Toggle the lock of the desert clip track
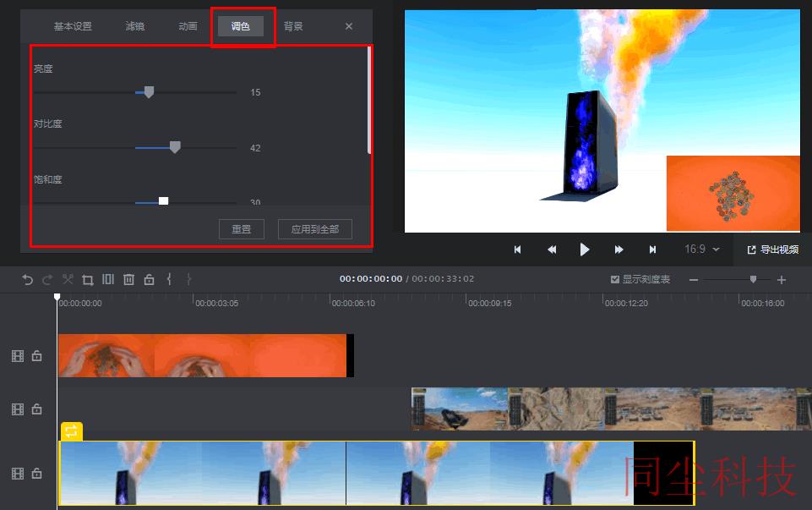812x510 pixels. coord(37,409)
